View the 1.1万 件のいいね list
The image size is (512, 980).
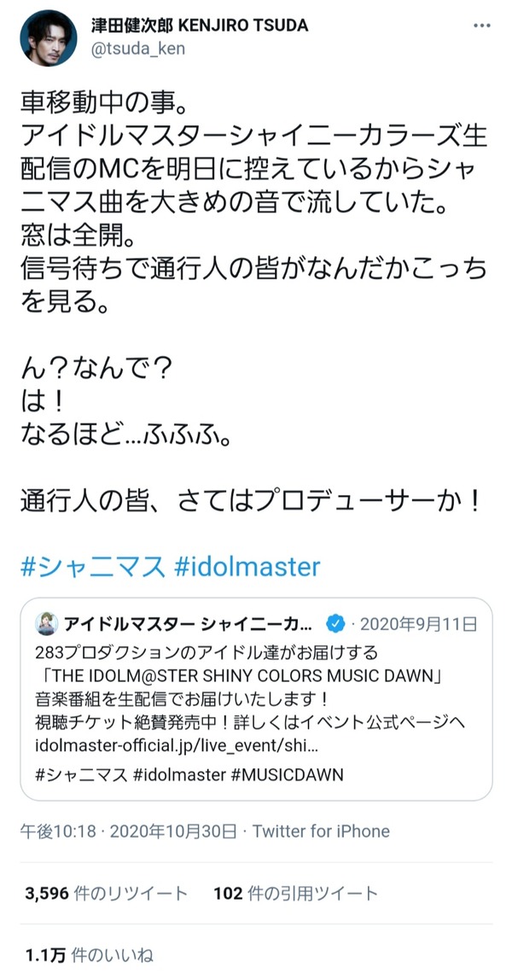(90, 955)
